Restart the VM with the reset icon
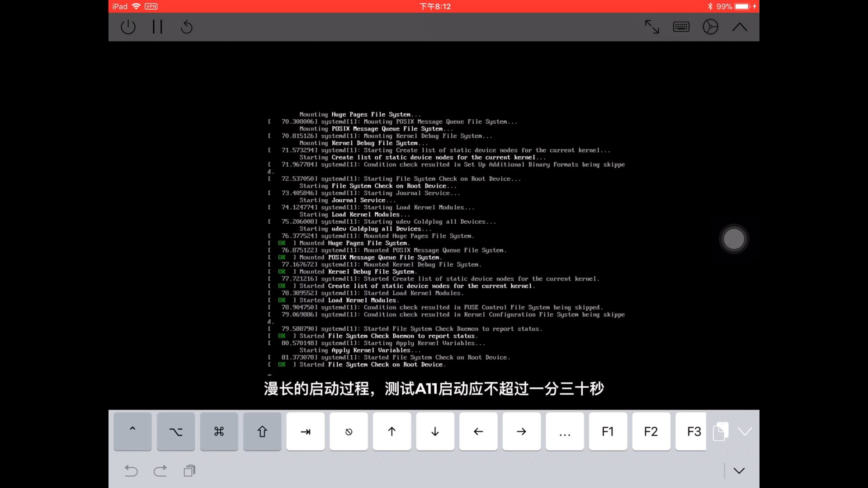This screenshot has width=868, height=488. pyautogui.click(x=187, y=27)
